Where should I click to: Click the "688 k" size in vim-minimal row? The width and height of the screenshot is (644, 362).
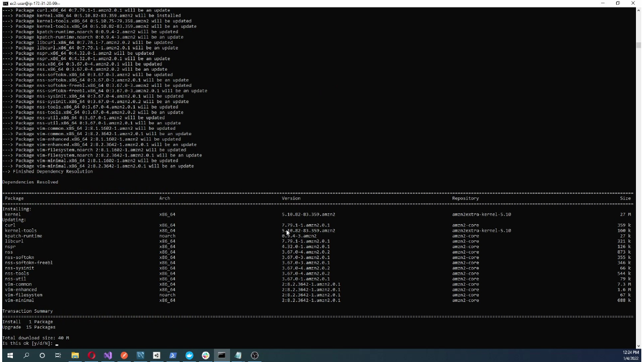pos(624,300)
